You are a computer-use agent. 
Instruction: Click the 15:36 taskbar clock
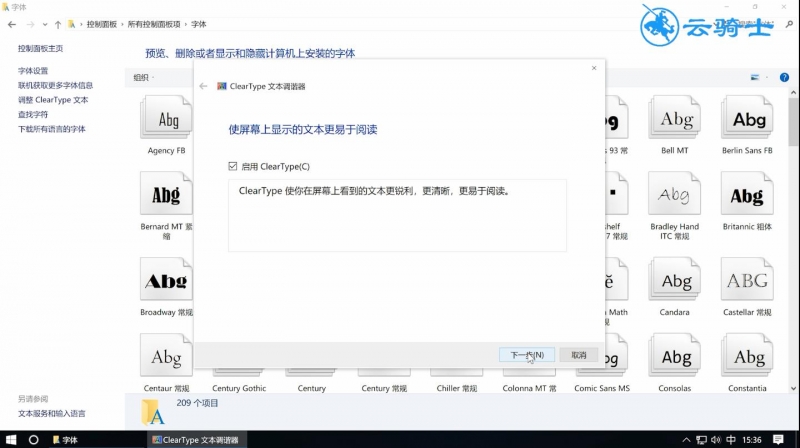(x=752, y=439)
